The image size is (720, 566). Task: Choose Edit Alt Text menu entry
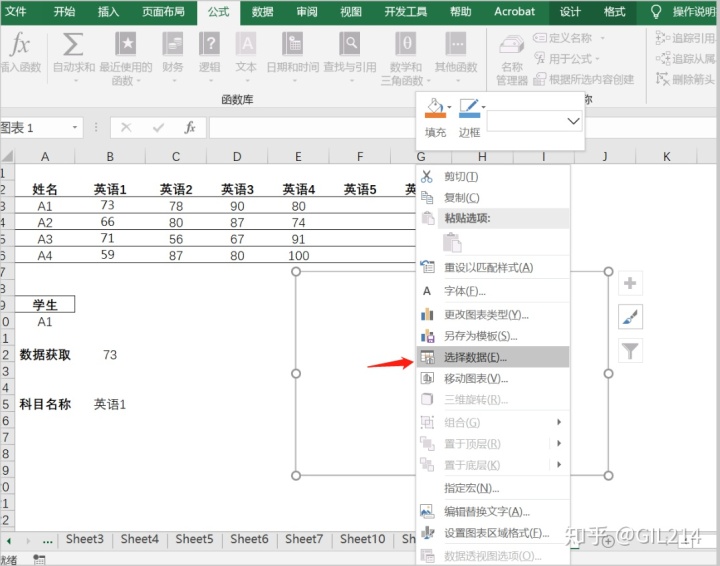[x=493, y=511]
